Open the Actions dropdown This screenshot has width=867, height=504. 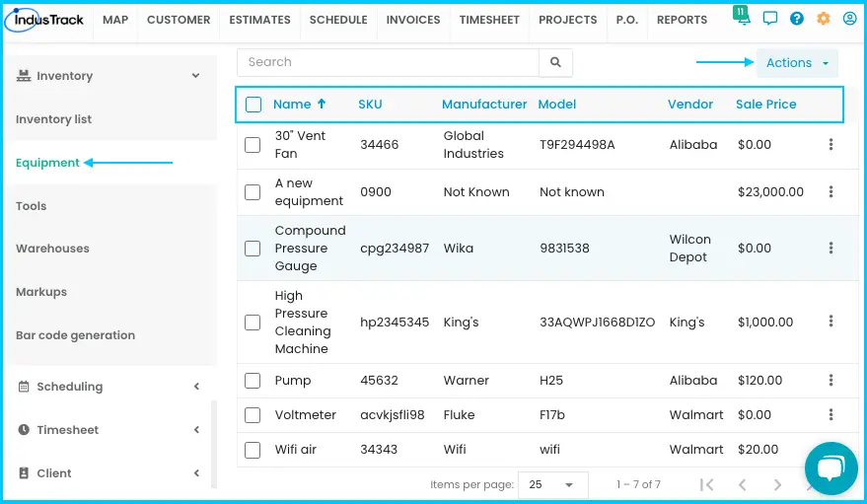797,63
